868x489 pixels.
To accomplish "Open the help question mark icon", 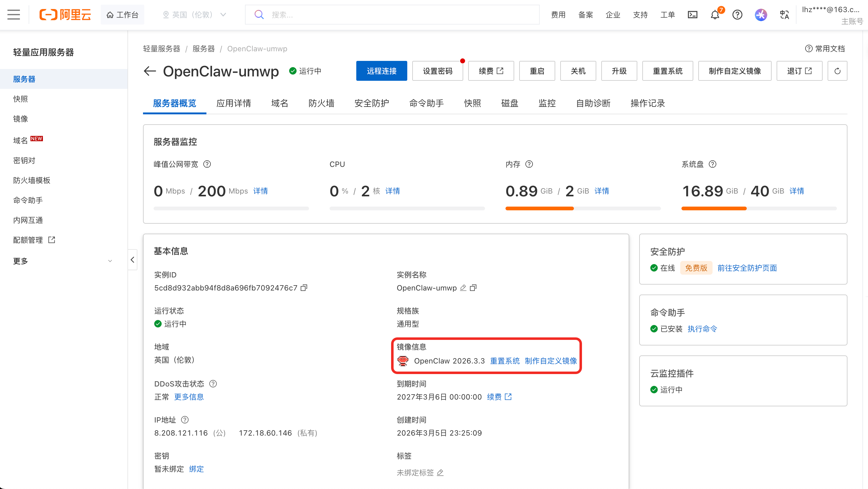I will tap(737, 15).
